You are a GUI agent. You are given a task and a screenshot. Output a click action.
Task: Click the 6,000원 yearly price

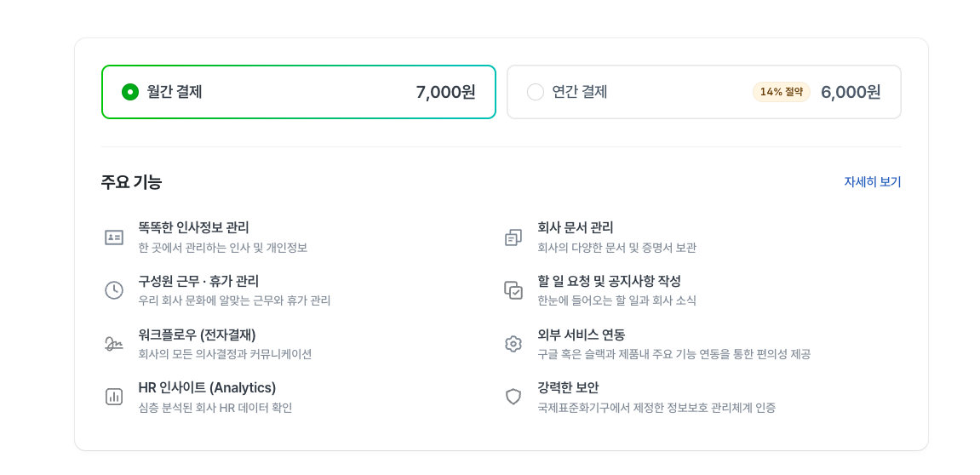pyautogui.click(x=851, y=92)
